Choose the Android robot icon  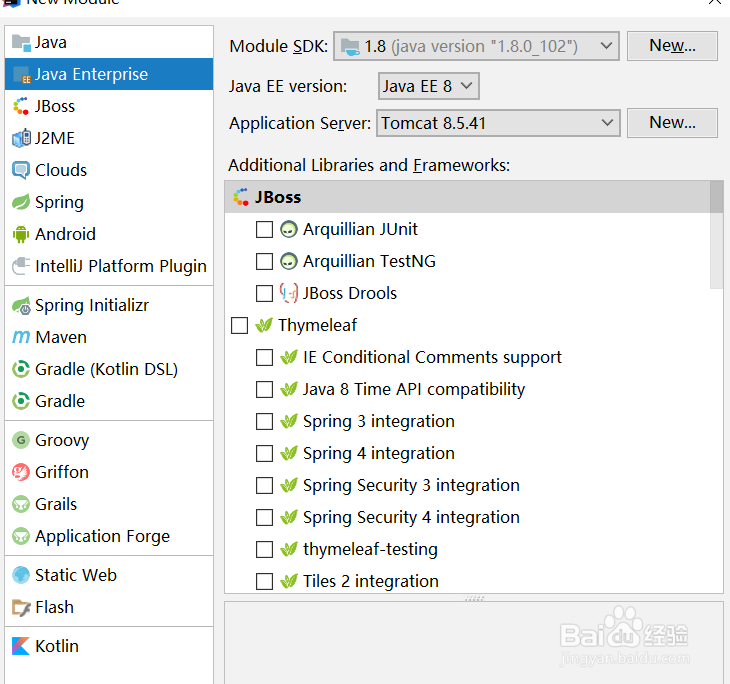coord(21,234)
